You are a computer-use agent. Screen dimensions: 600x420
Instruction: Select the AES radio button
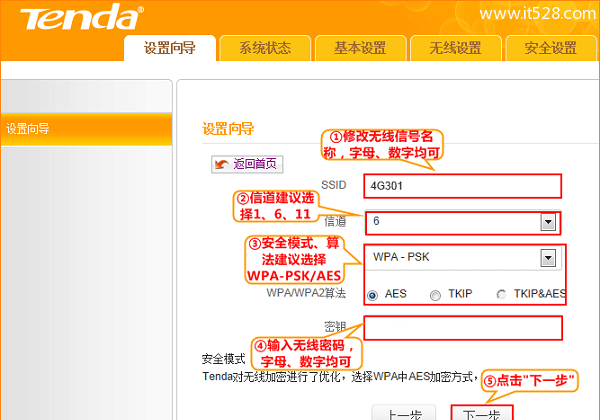pos(372,295)
